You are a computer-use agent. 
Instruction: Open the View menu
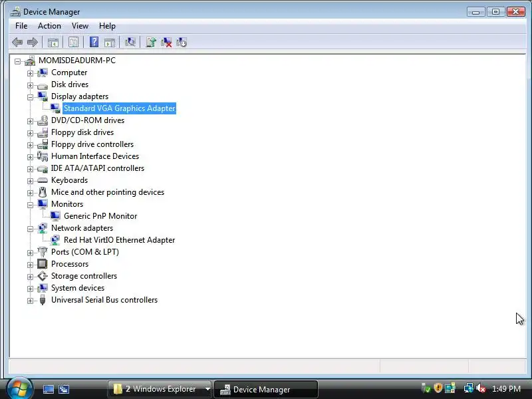click(x=80, y=26)
